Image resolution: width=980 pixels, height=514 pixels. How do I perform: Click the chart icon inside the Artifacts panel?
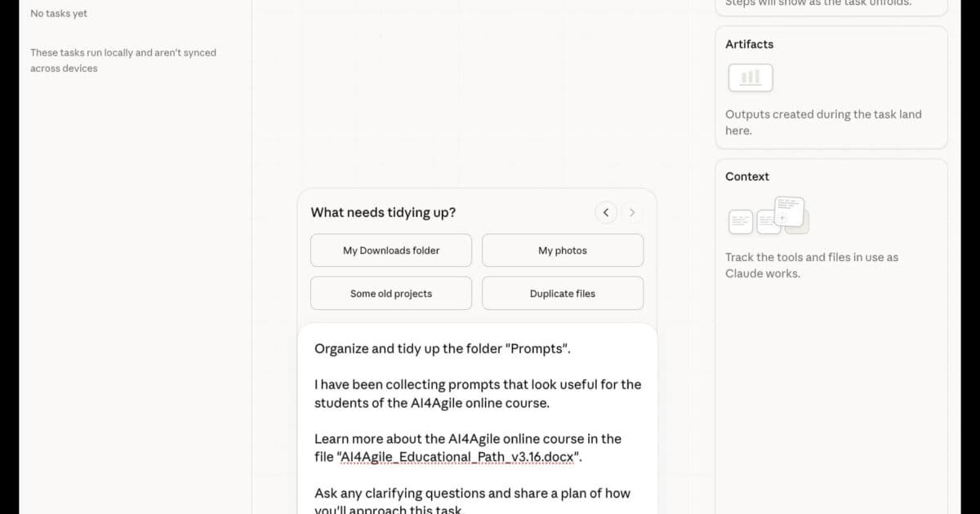[750, 77]
